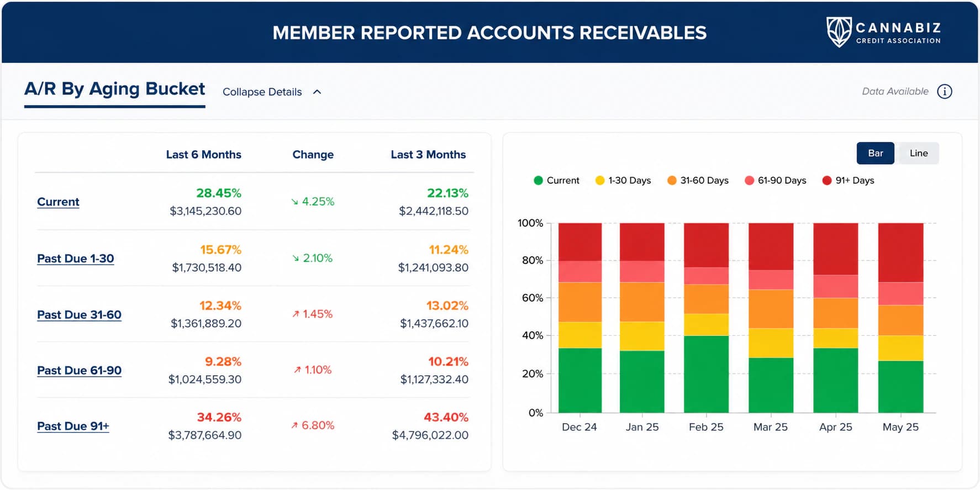Click the 22.13% three-month value
Viewport: 980px width, 490px height.
(x=447, y=193)
